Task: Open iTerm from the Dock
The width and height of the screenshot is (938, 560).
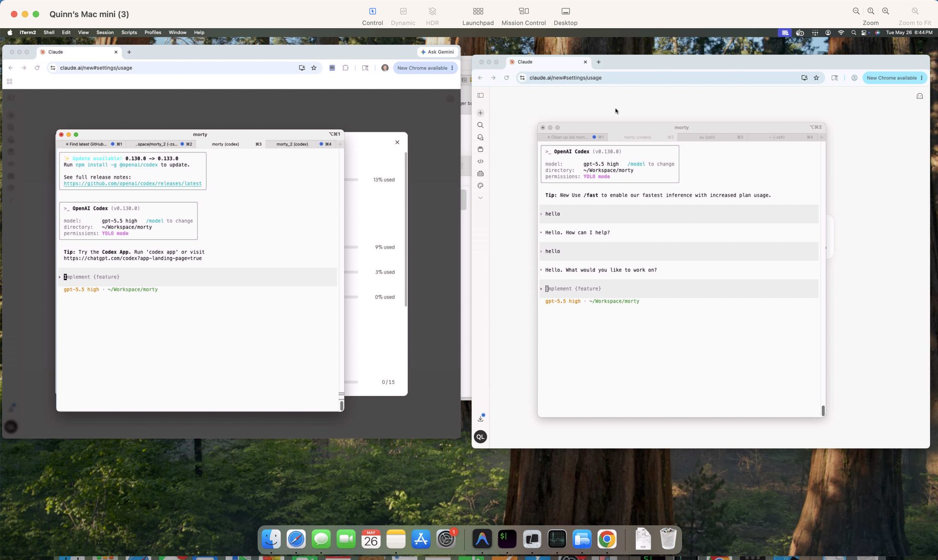Action: tap(507, 539)
